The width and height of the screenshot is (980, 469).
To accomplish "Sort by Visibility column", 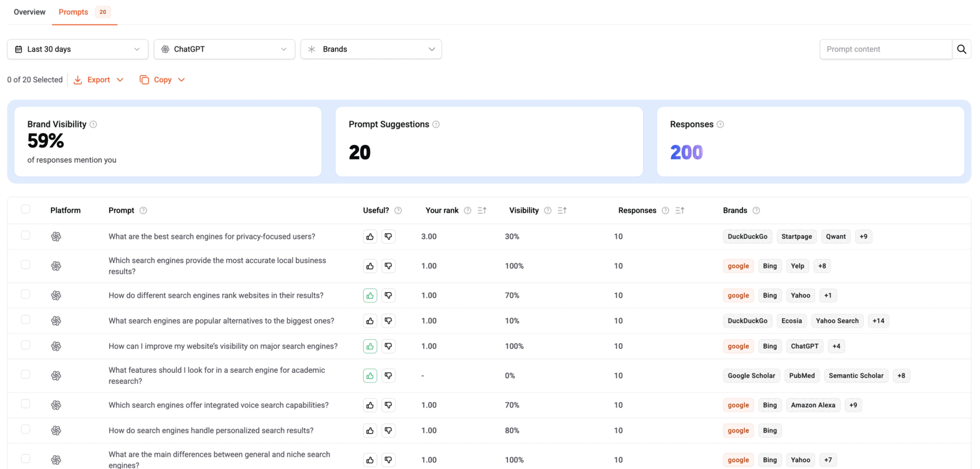I will [x=562, y=210].
